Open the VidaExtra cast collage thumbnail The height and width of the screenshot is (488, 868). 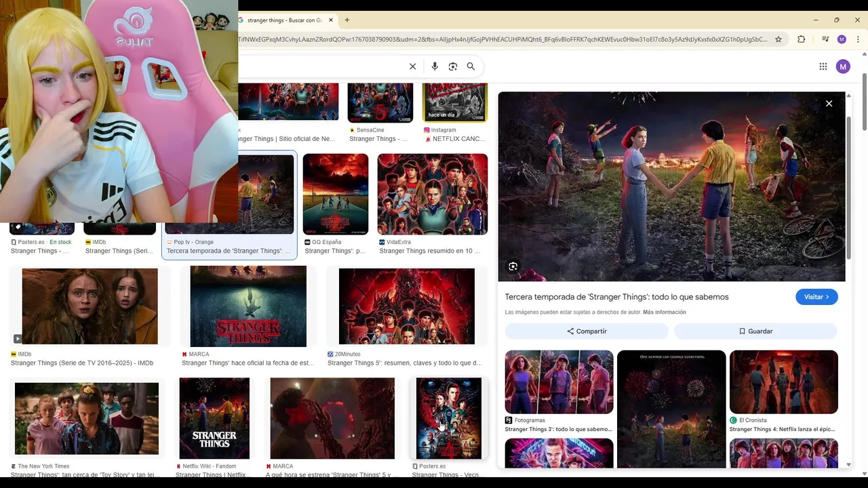click(x=433, y=194)
